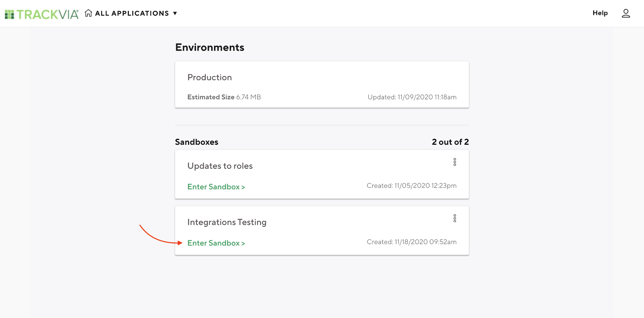The height and width of the screenshot is (318, 644).
Task: Click the Integrations Testing sandbox title
Action: [227, 222]
